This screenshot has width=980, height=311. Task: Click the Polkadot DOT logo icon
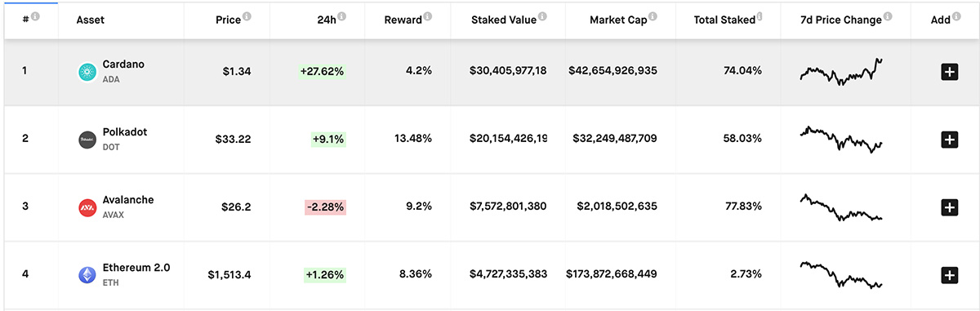pyautogui.click(x=87, y=140)
